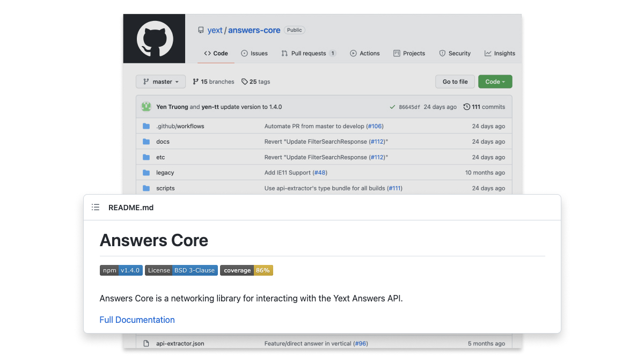Click the Public visibility badge
Image resolution: width=644 pixels, height=362 pixels.
coord(295,30)
